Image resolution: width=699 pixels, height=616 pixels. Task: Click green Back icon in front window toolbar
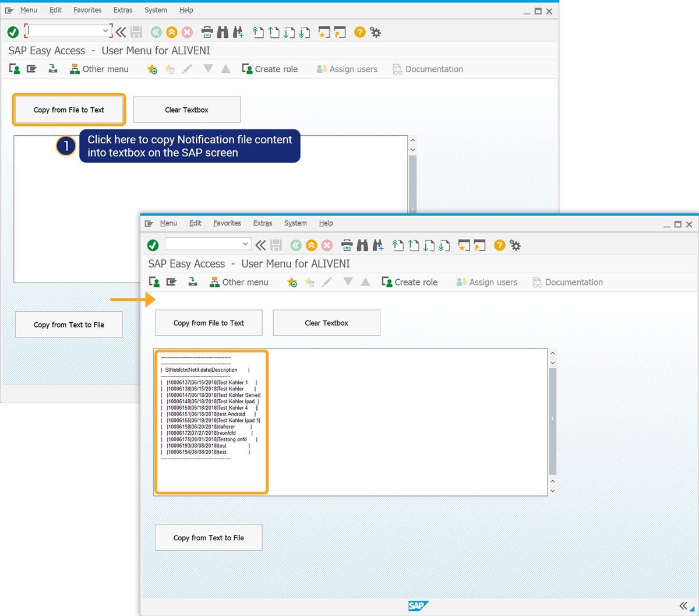click(296, 245)
